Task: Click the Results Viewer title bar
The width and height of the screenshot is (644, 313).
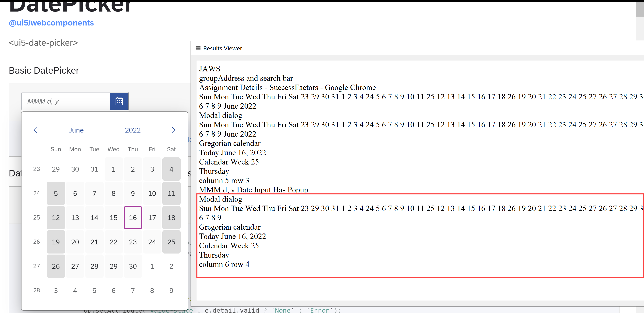Action: (x=223, y=48)
